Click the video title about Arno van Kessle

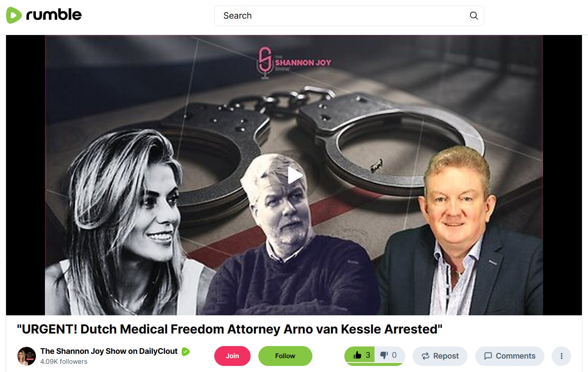tap(230, 329)
